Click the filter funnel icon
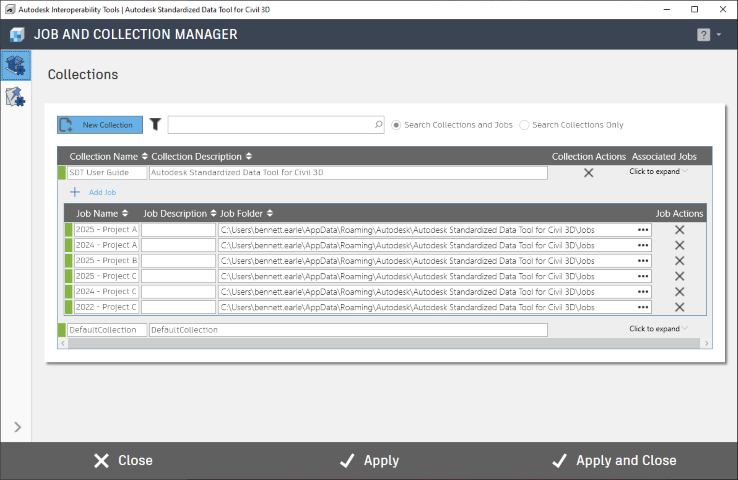Viewport: 738px width, 480px height. click(x=155, y=124)
